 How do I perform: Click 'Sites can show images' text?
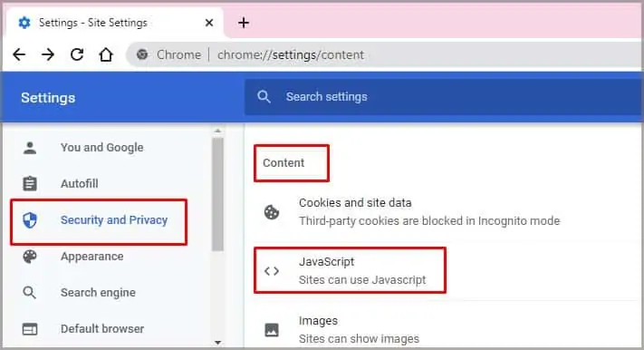point(359,339)
